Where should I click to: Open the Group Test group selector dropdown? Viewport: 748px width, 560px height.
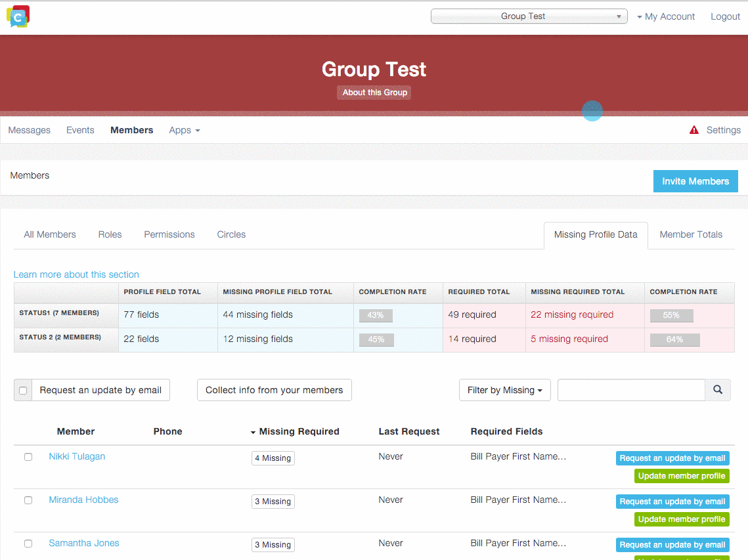coord(529,16)
